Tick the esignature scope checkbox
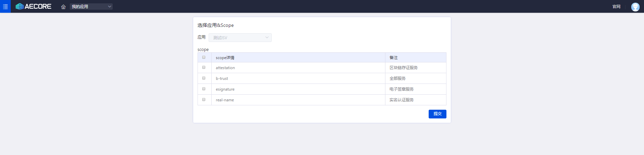Image resolution: width=644 pixels, height=155 pixels. [204, 89]
